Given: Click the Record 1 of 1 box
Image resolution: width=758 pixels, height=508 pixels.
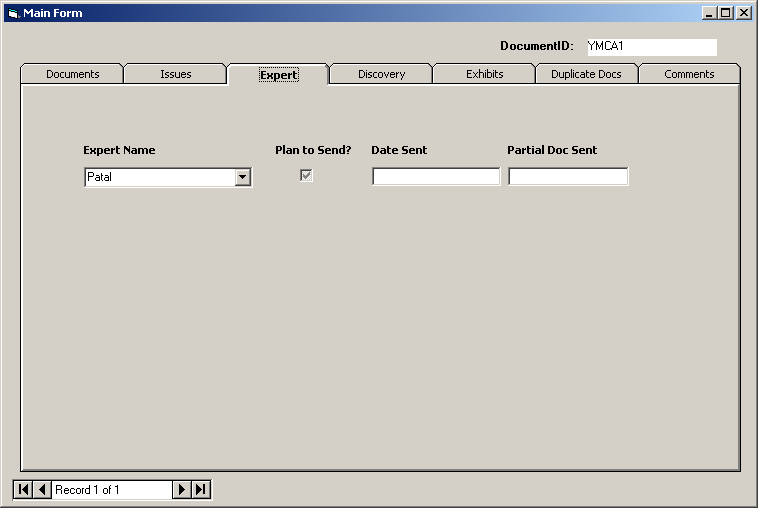Looking at the screenshot, I should 111,490.
